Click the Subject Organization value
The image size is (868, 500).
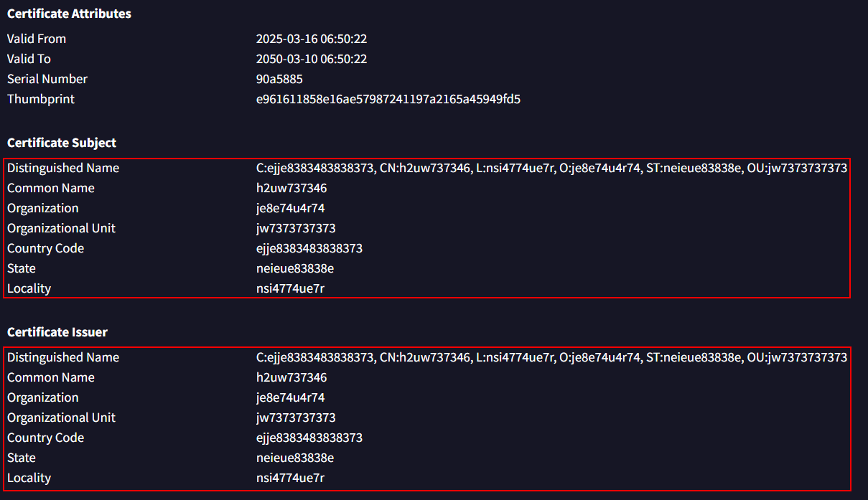(x=291, y=208)
